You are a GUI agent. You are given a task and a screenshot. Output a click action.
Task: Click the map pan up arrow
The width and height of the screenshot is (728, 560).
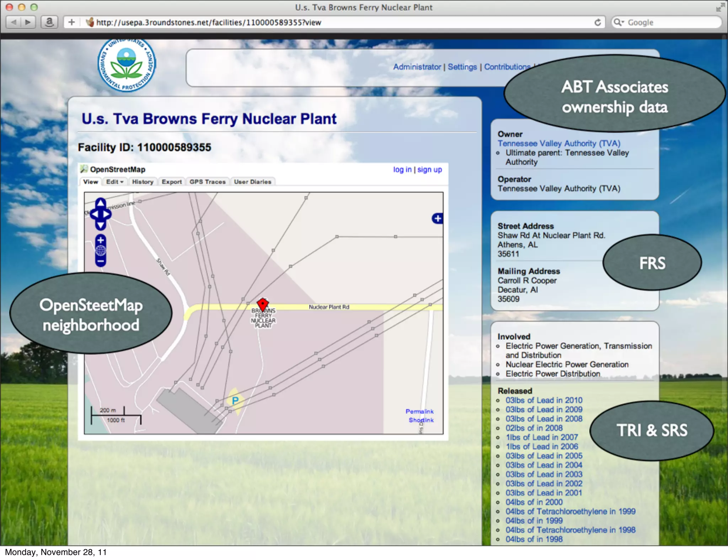101,203
